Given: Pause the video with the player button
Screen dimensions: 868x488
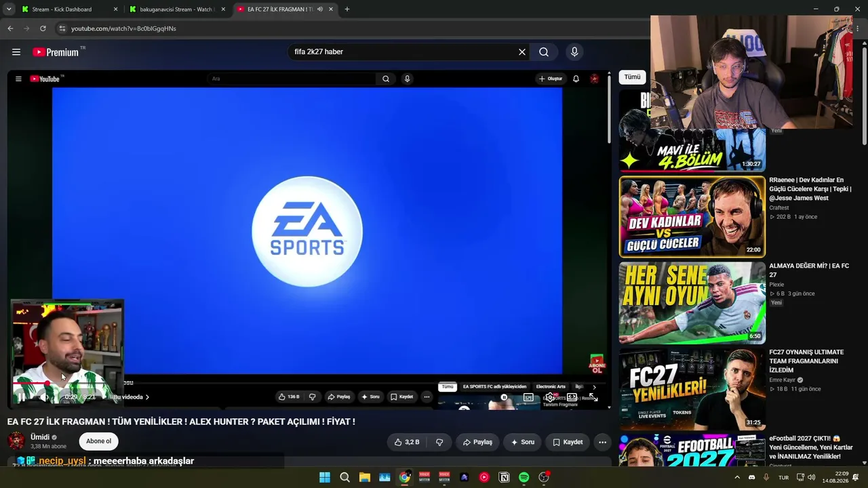Looking at the screenshot, I should [x=21, y=397].
